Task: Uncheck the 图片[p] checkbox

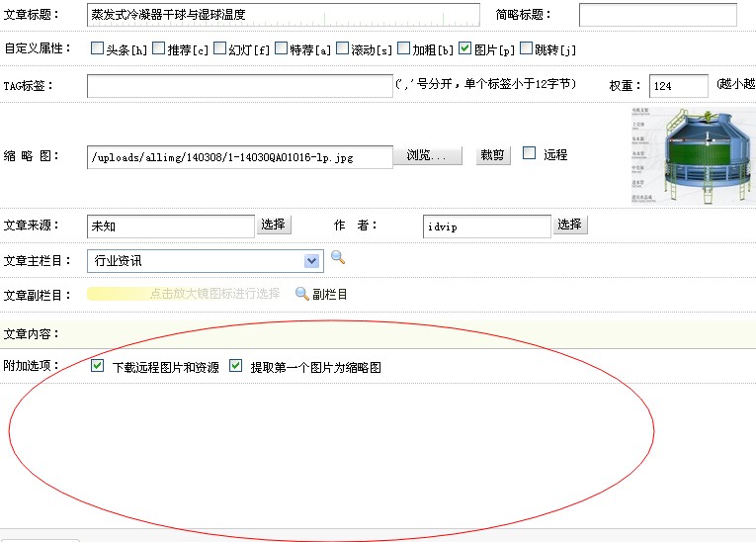Action: coord(464,47)
